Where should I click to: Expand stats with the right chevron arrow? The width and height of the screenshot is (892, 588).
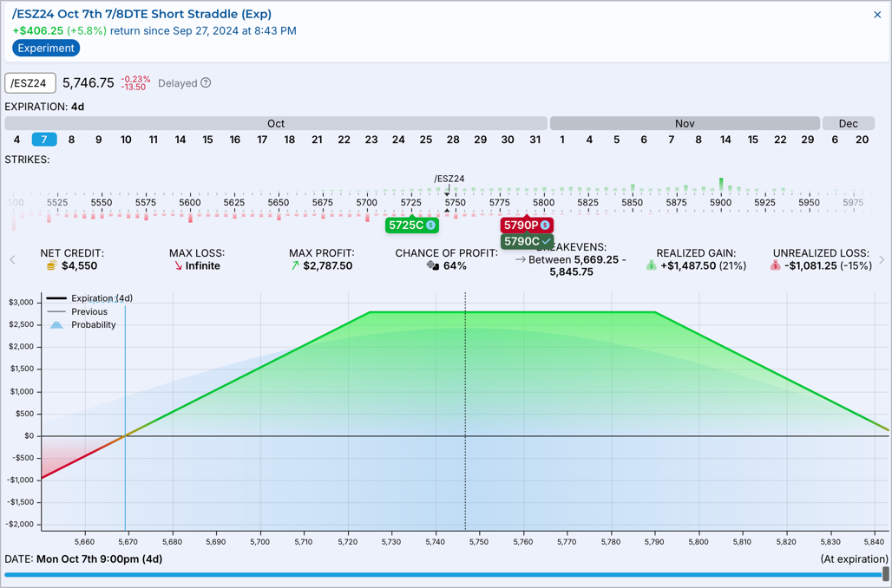(882, 260)
